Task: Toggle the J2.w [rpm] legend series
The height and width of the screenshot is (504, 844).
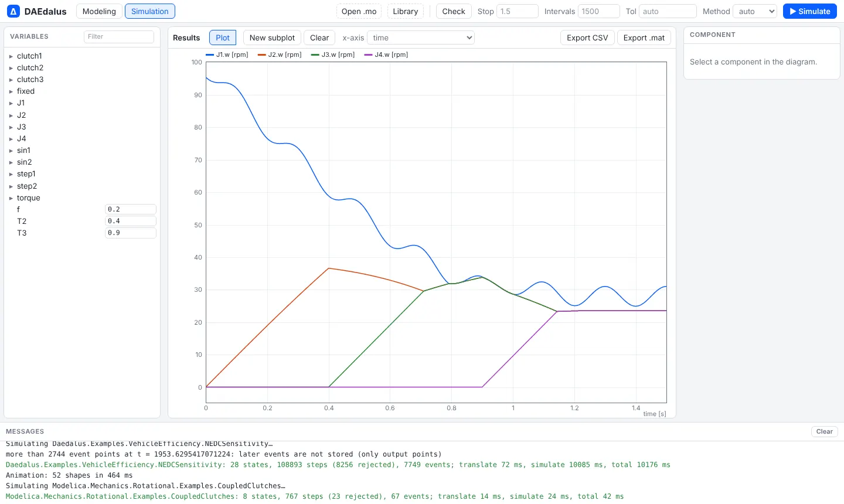Action: [280, 55]
